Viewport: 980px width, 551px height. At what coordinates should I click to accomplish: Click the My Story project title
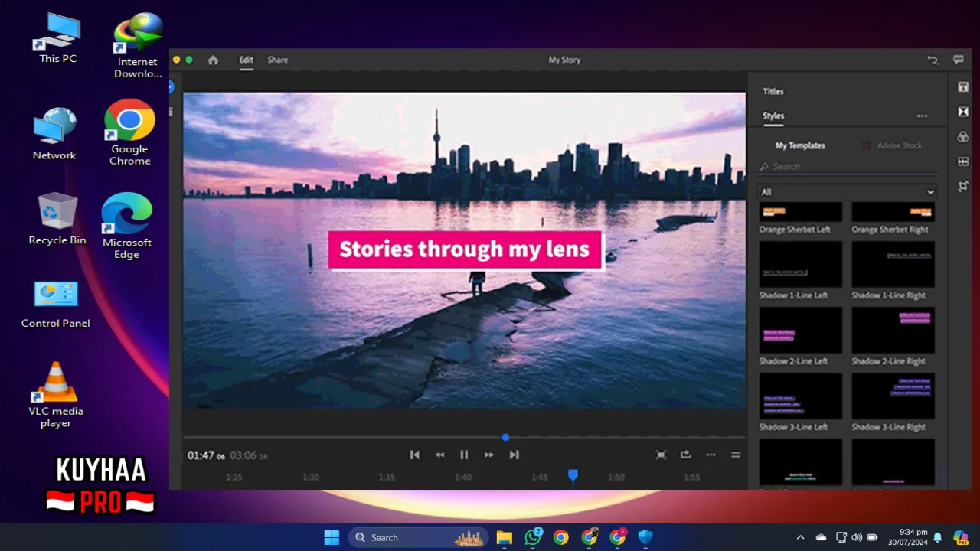click(x=564, y=60)
